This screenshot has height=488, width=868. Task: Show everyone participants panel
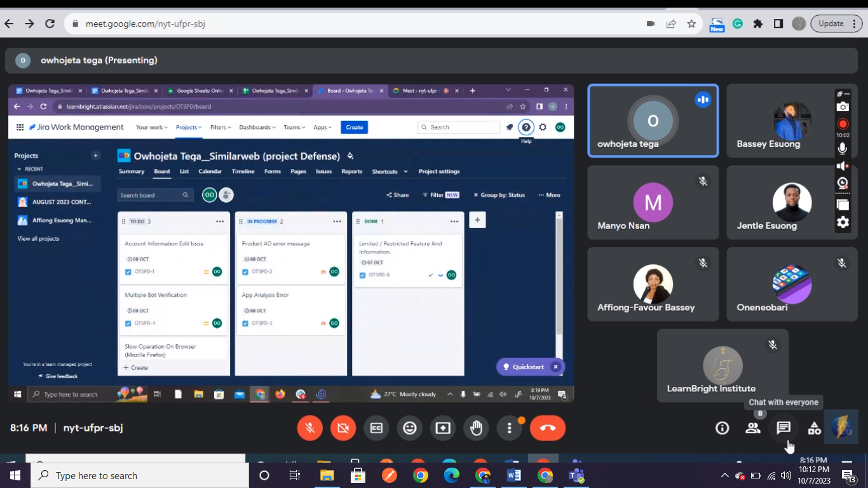coord(753,428)
